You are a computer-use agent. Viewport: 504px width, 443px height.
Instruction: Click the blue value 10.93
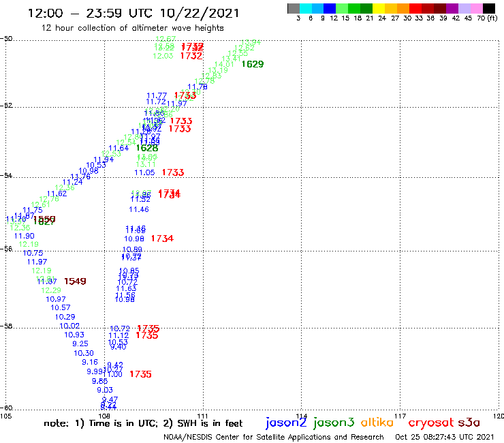click(74, 335)
